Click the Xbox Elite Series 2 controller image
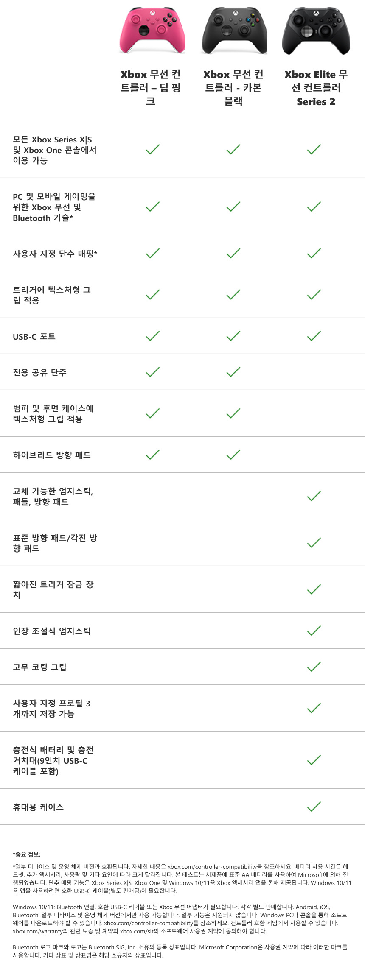The height and width of the screenshot is (980, 365). (316, 31)
